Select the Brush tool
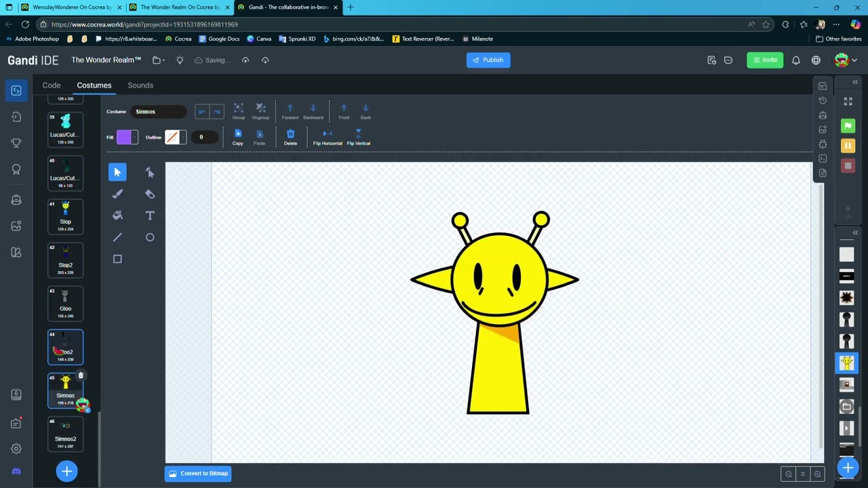The height and width of the screenshot is (488, 868). coord(117,194)
